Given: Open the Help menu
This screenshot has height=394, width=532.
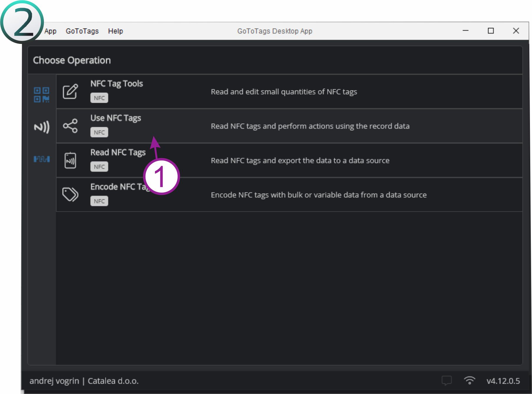Looking at the screenshot, I should [x=115, y=31].
